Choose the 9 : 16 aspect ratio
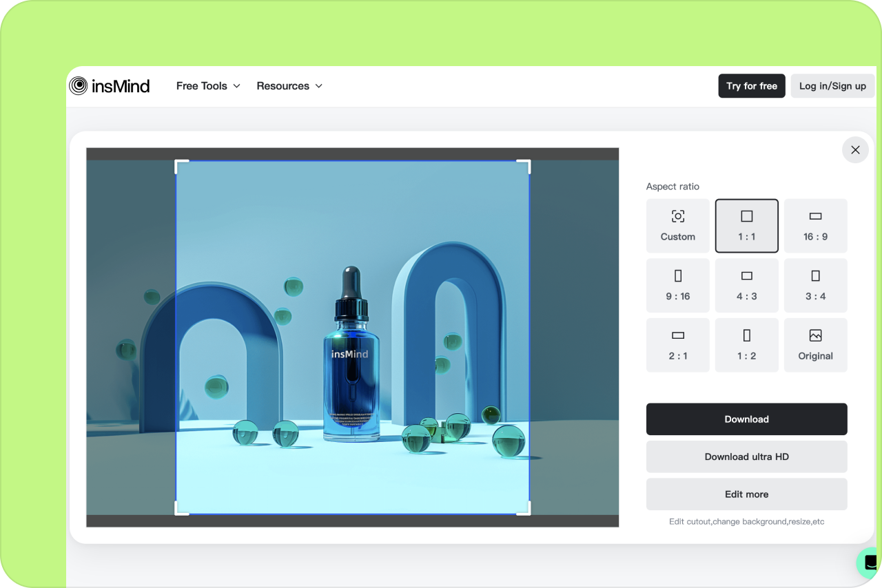The height and width of the screenshot is (588, 882). (x=678, y=286)
